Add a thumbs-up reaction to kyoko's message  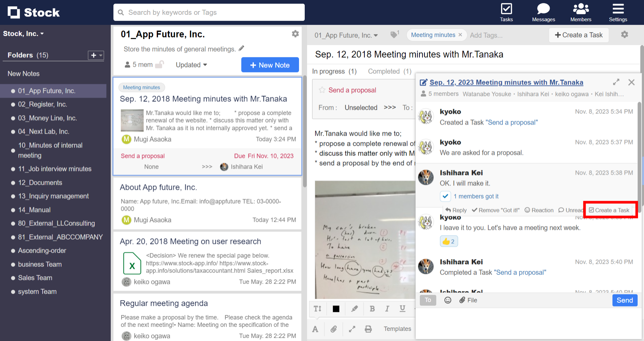(x=449, y=241)
